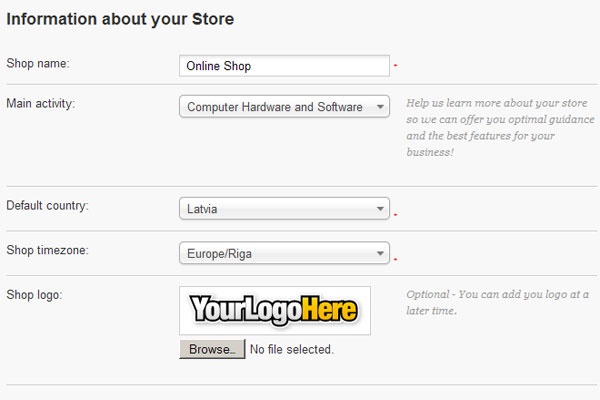The height and width of the screenshot is (400, 600).
Task: Click the Shop name label
Action: [38, 63]
